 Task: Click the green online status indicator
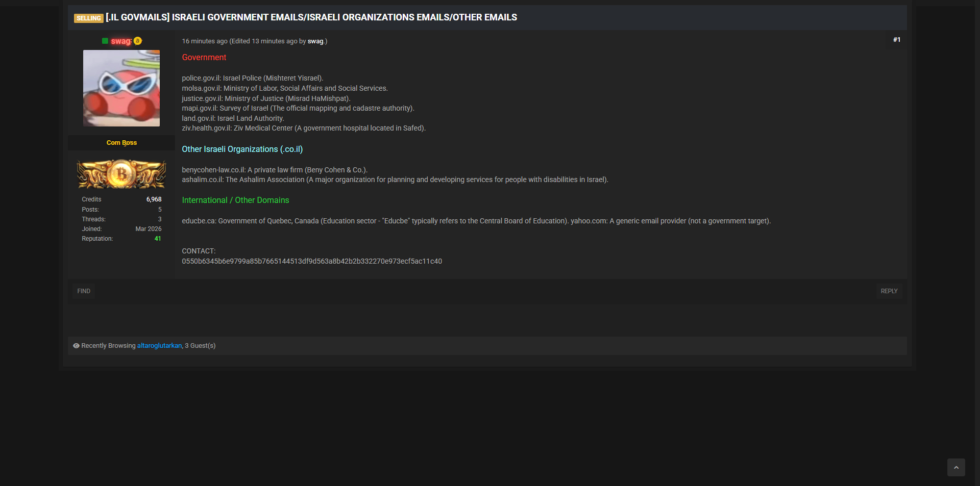coord(105,41)
